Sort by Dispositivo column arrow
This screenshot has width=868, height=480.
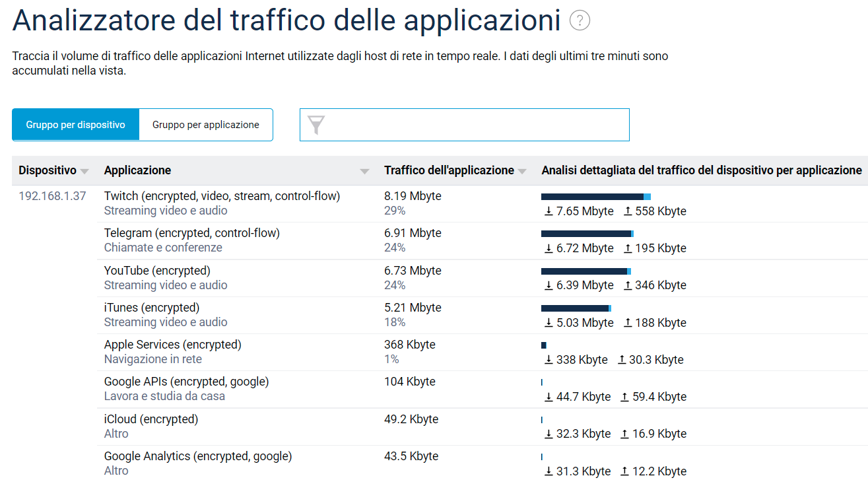click(84, 172)
